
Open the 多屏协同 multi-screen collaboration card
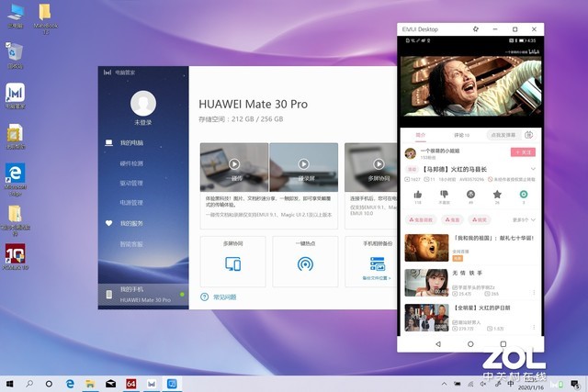click(x=232, y=262)
